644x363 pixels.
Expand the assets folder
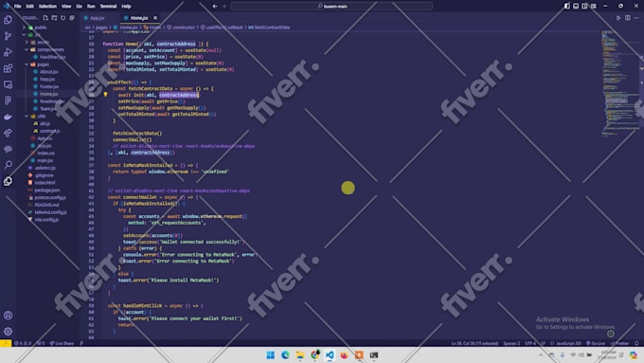coord(43,43)
